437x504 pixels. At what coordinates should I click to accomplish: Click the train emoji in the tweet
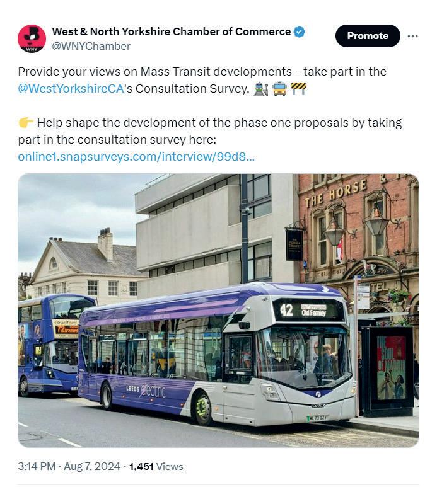(x=260, y=89)
